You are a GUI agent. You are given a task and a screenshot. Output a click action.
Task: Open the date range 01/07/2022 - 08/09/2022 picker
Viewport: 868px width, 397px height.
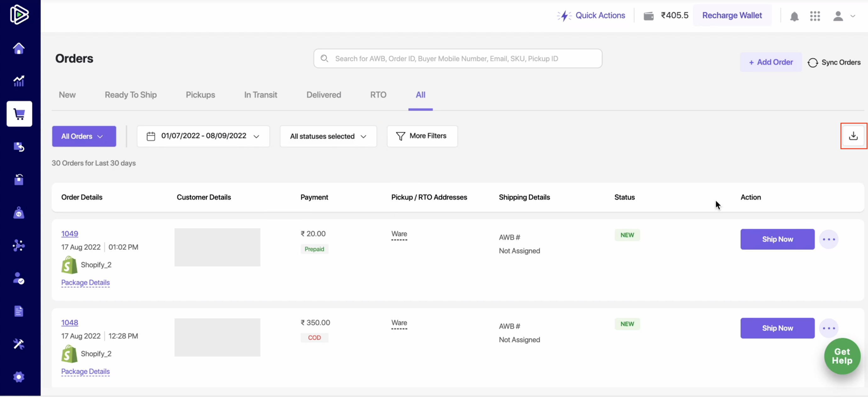[x=203, y=136]
